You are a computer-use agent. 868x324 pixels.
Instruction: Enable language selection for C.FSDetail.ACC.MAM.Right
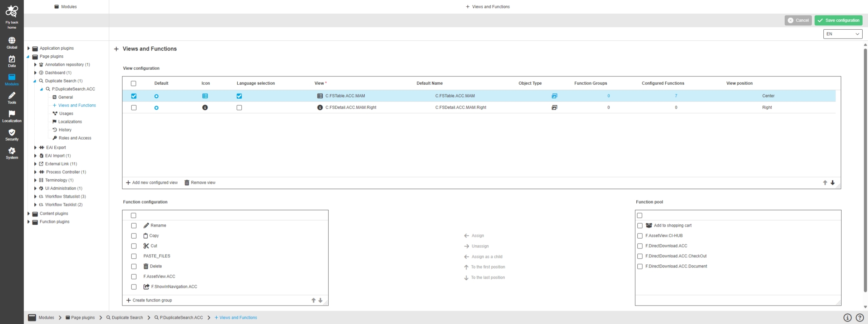click(239, 108)
